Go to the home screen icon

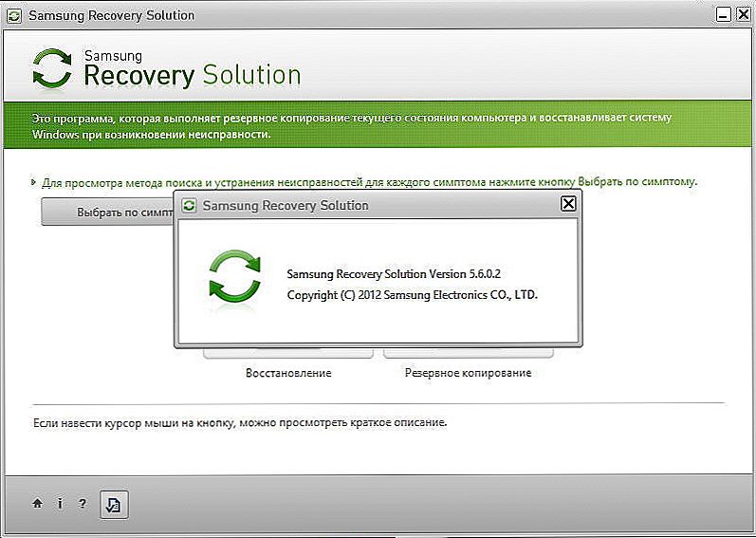37,504
